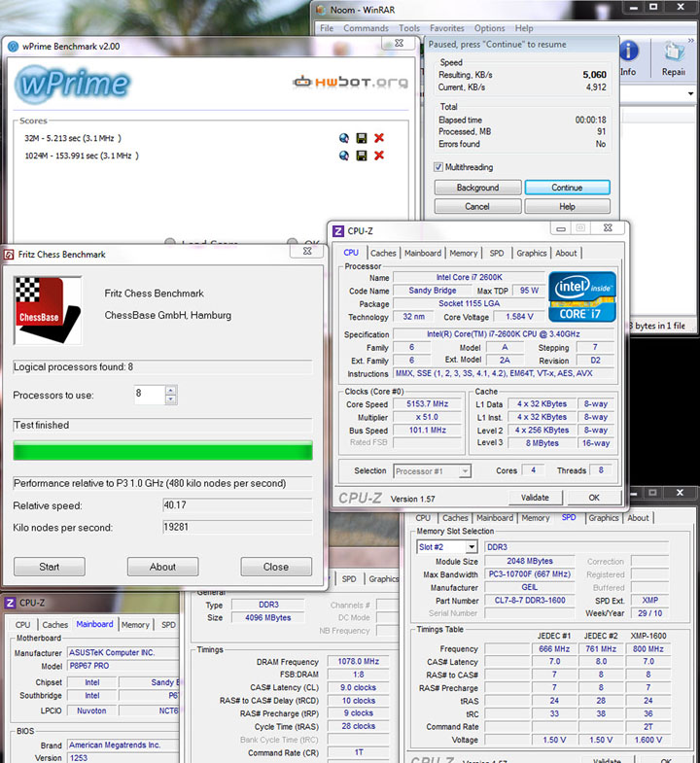Screen dimensions: 700x763
Task: Click the Core Speed 5153.7 MHz value
Action: point(428,404)
